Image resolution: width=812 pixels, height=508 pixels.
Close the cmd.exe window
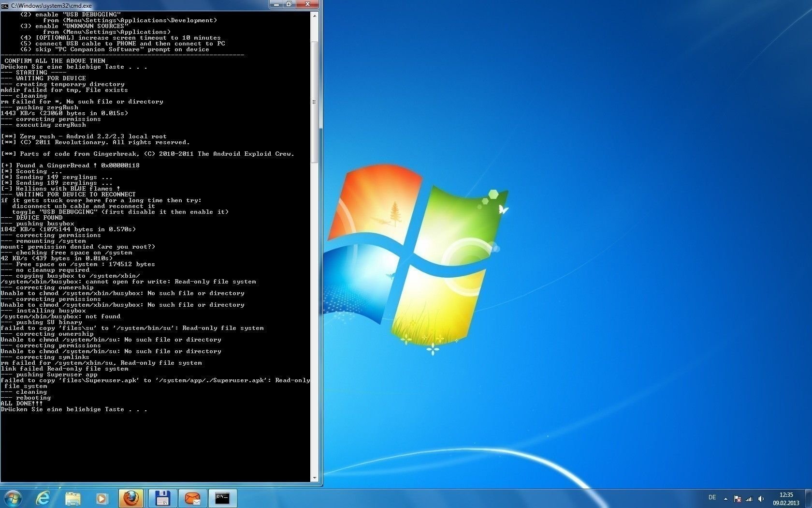307,4
